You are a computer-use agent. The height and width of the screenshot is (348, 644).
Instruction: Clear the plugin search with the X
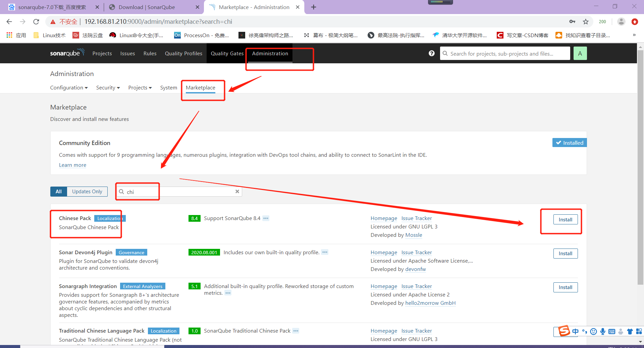click(x=237, y=192)
